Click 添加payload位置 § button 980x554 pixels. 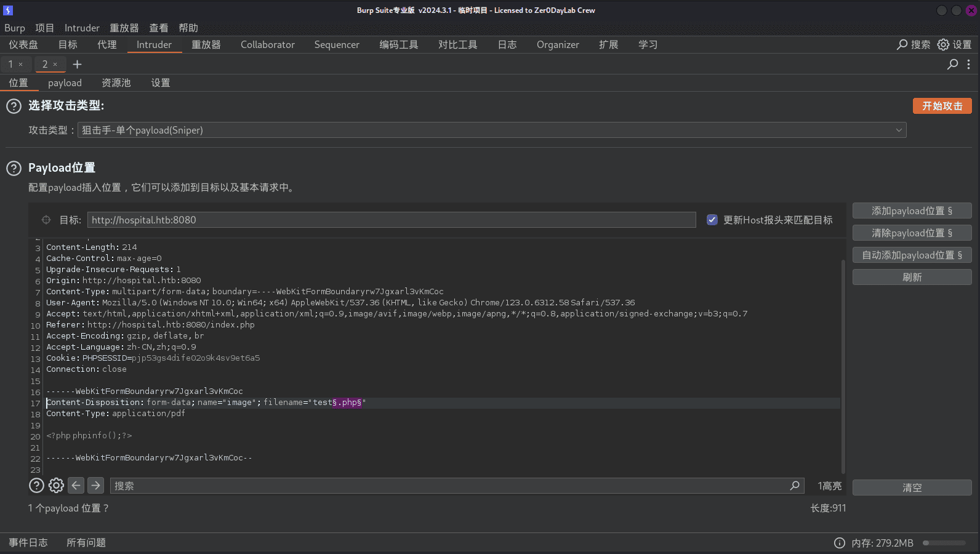(x=912, y=211)
